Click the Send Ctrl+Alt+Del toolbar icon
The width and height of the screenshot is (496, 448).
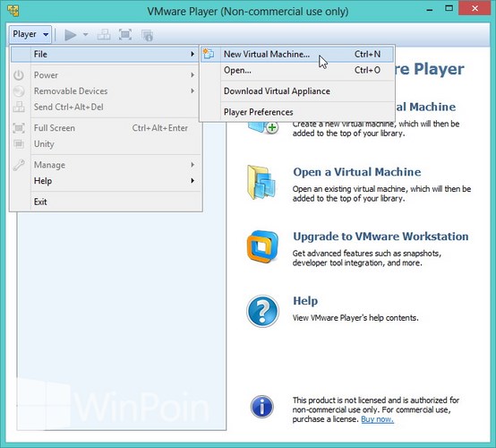104,35
